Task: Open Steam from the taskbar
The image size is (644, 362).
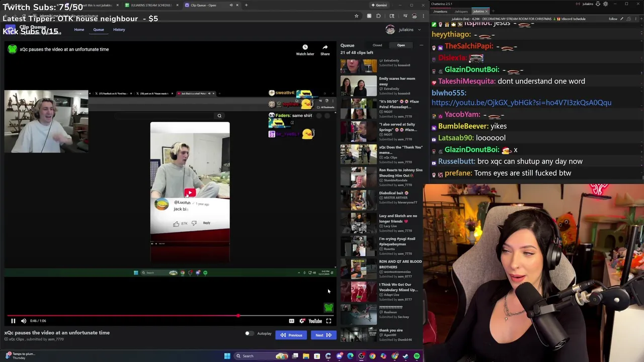Action: [406, 356]
